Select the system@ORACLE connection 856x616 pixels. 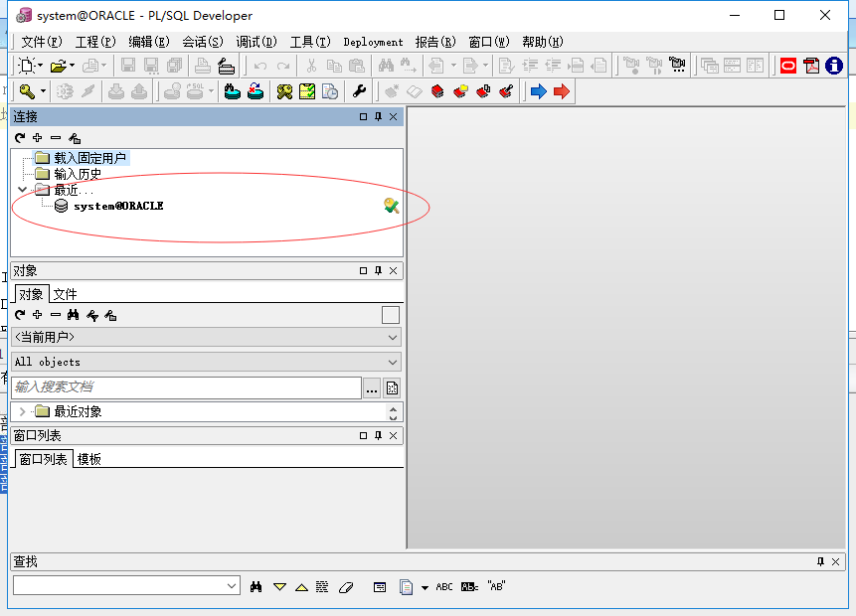click(118, 206)
